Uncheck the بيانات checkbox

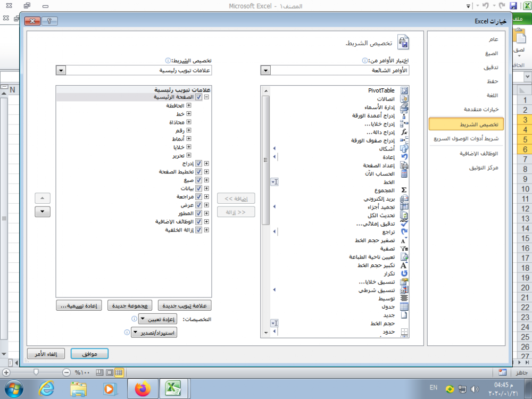pyautogui.click(x=198, y=188)
